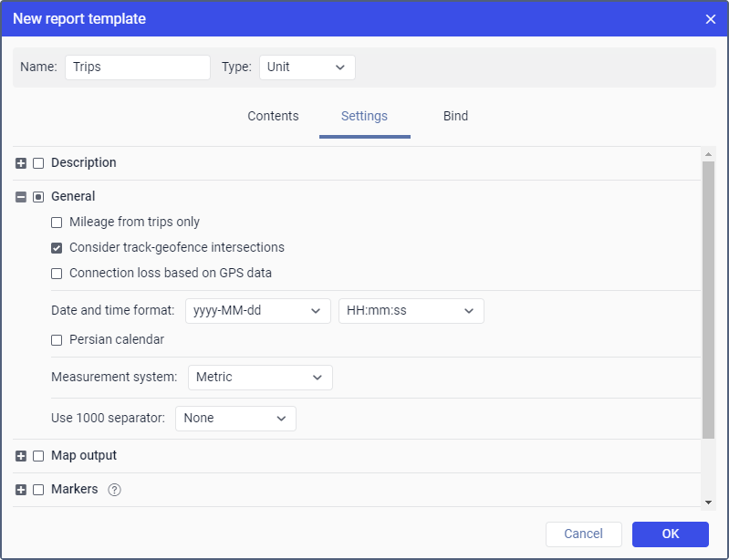Open the Type dropdown showing Unit

point(307,67)
